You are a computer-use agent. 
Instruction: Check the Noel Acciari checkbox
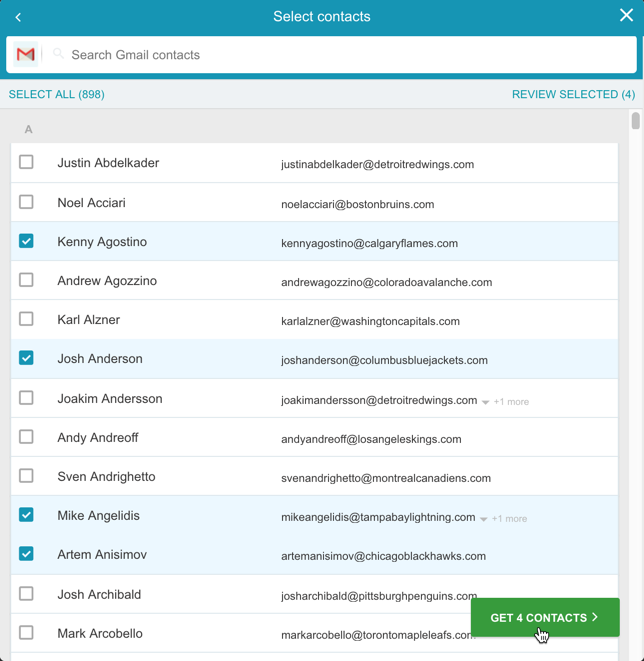point(26,202)
